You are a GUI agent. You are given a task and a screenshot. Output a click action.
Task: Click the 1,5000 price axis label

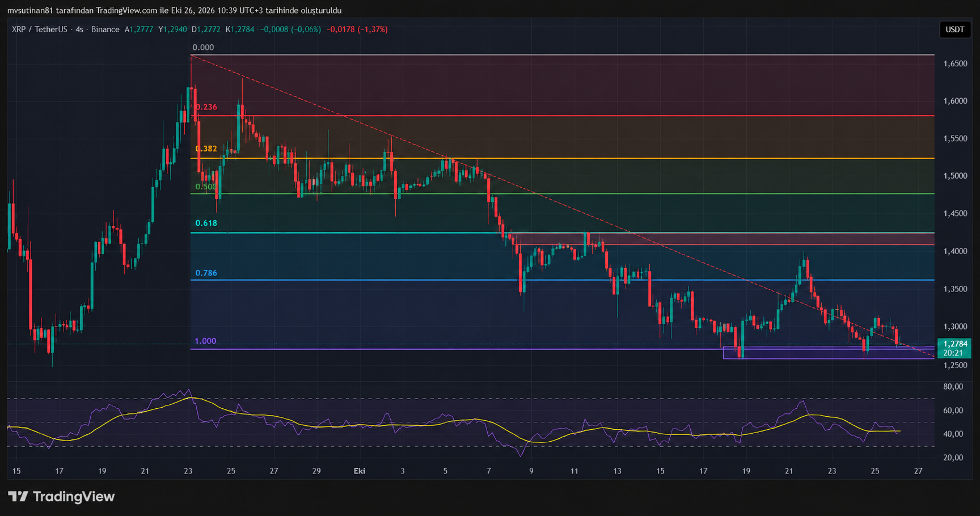click(955, 176)
